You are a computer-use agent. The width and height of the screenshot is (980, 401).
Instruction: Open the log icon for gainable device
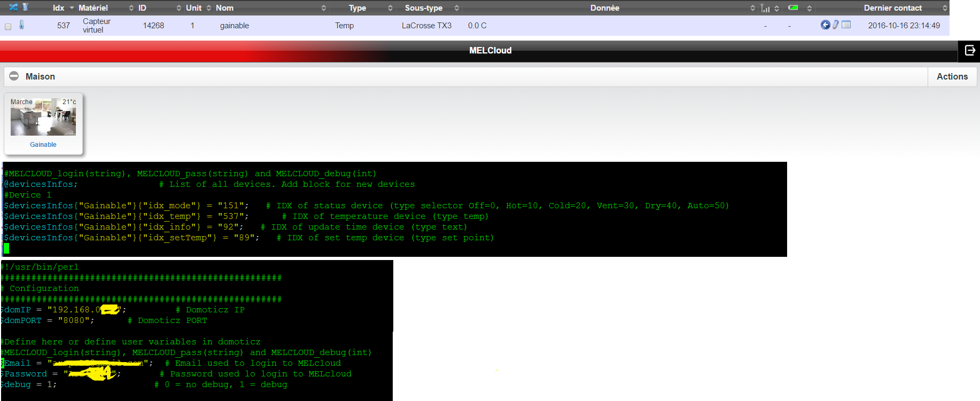tap(846, 25)
